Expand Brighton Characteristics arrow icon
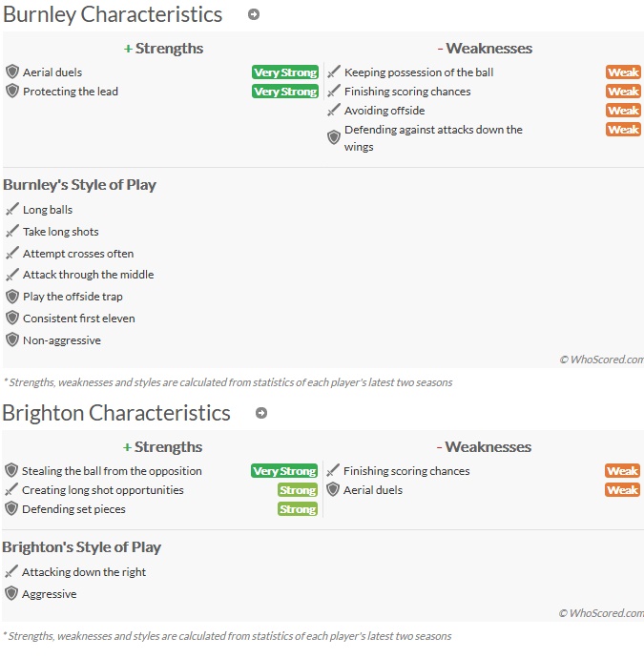Screen dimensions: 644x658 tap(261, 413)
